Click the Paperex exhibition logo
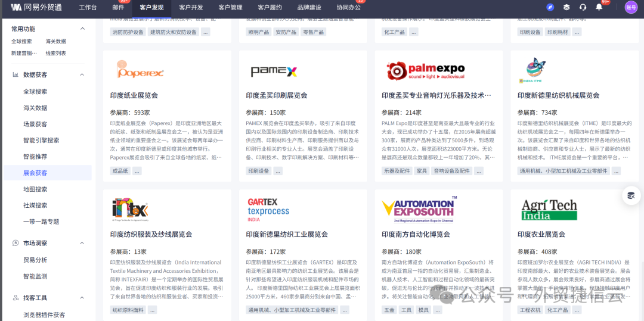 click(141, 69)
